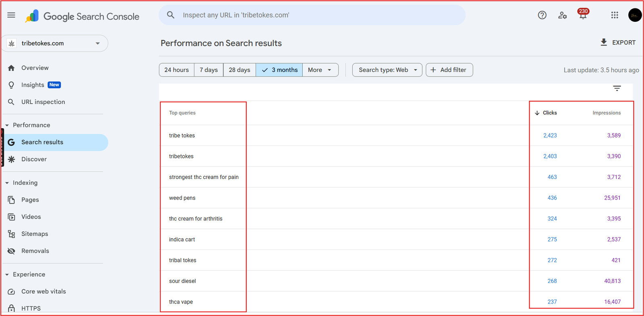644x316 pixels.
Task: Click the plus icon on Add filter
Action: 433,70
